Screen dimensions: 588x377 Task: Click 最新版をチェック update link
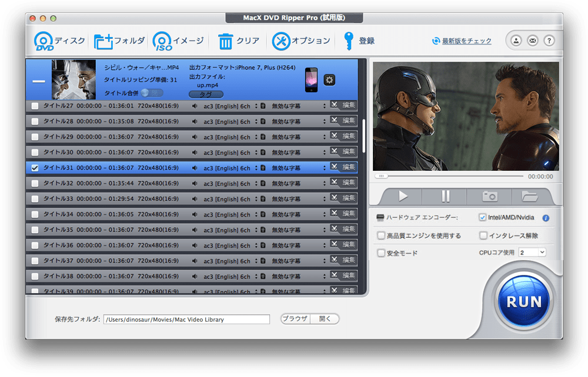click(466, 41)
